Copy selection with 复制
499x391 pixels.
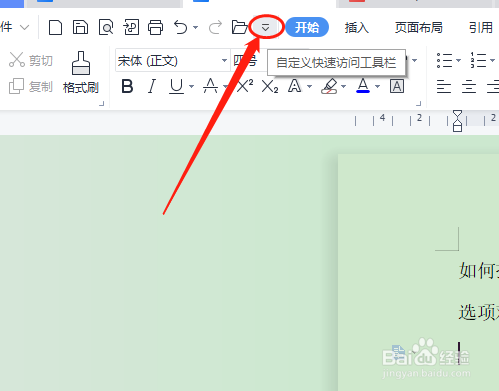pyautogui.click(x=31, y=87)
